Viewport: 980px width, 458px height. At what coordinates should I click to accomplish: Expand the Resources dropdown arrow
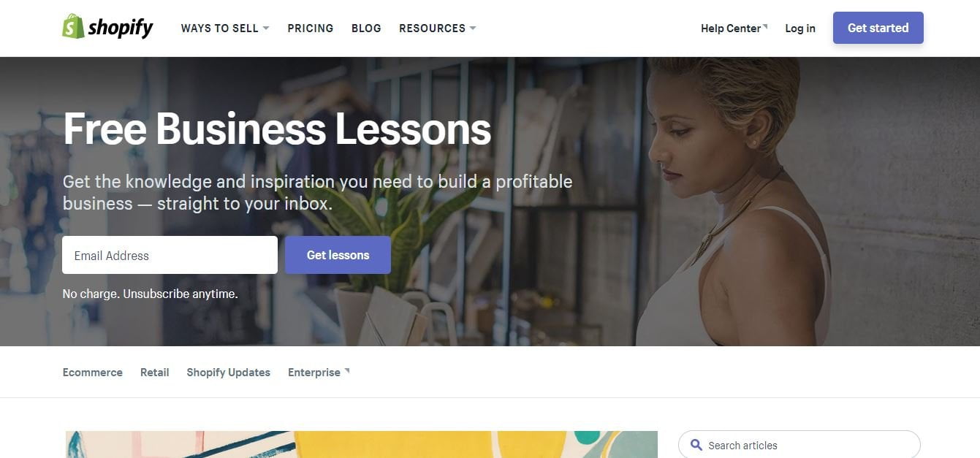click(x=473, y=28)
